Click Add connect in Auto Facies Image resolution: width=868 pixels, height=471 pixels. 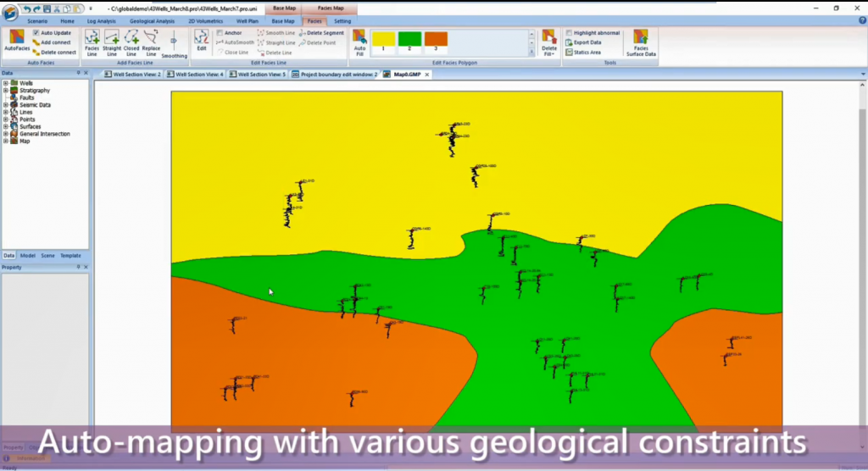[x=52, y=42]
